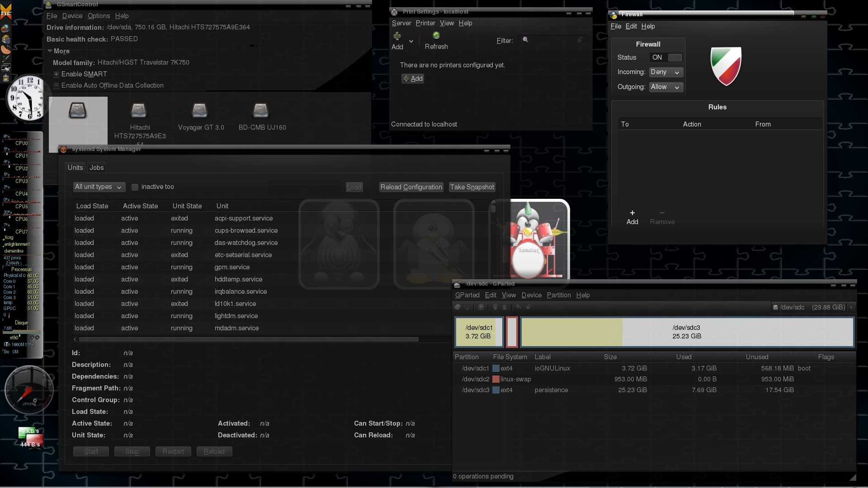Click the Add printer toolbar icon
The image size is (868, 488).
(x=397, y=36)
